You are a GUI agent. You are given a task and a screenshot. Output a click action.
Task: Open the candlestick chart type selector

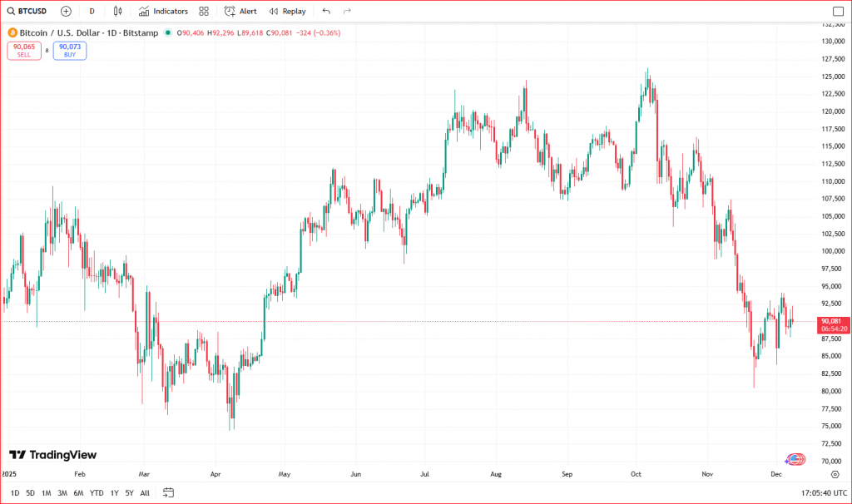click(x=117, y=12)
